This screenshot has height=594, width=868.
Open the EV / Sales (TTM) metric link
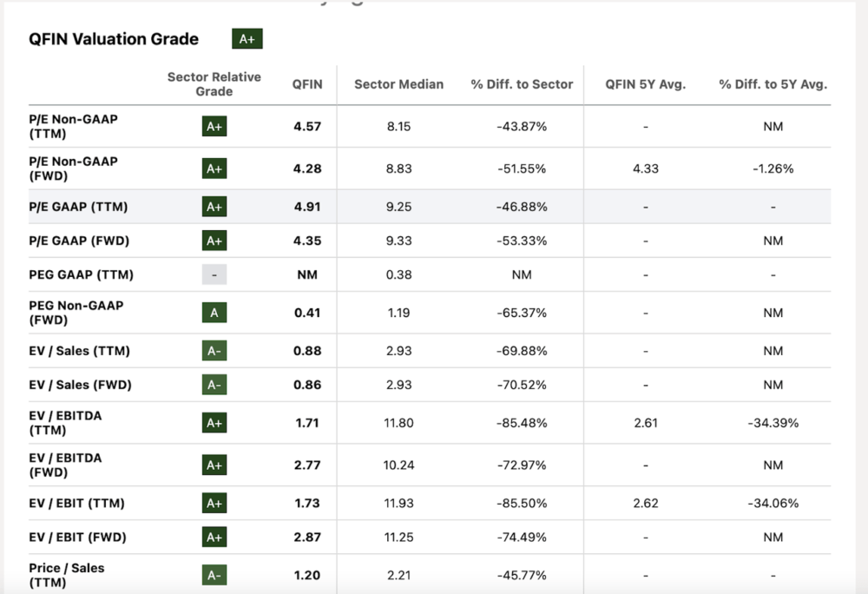coord(79,351)
